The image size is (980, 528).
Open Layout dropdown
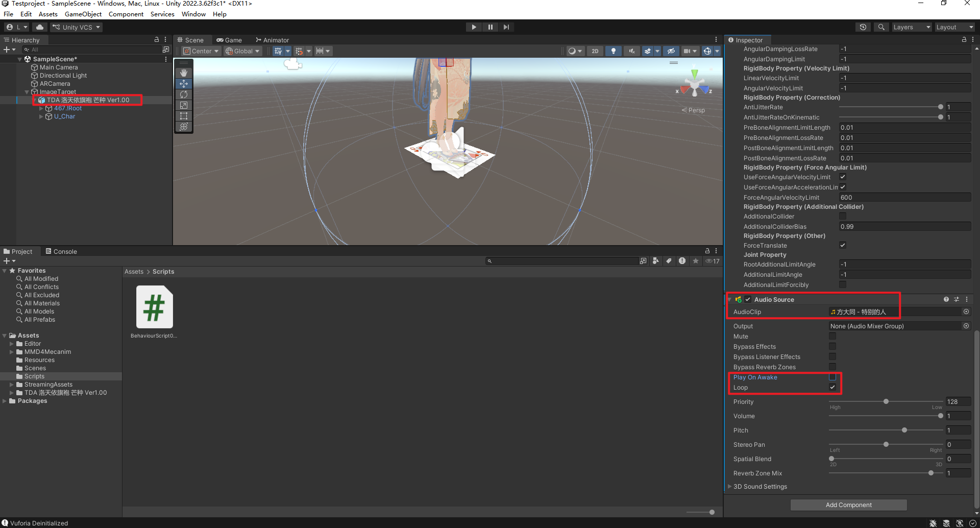(954, 27)
